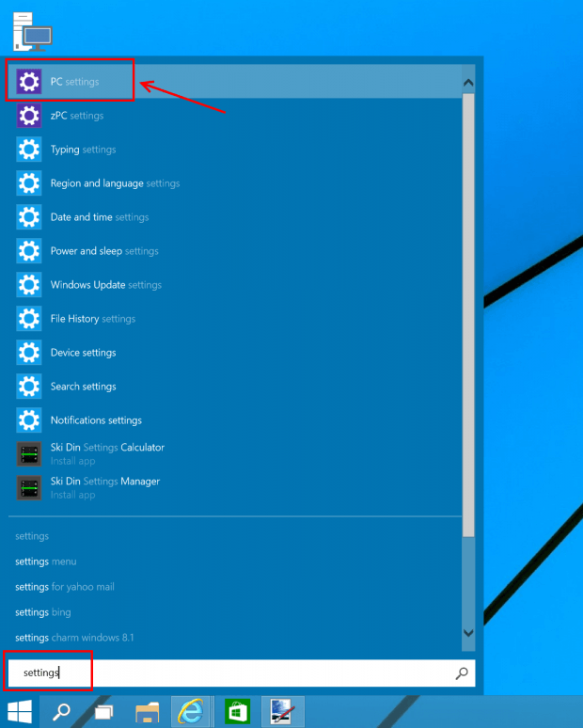Open Region and language settings

pyautogui.click(x=235, y=183)
